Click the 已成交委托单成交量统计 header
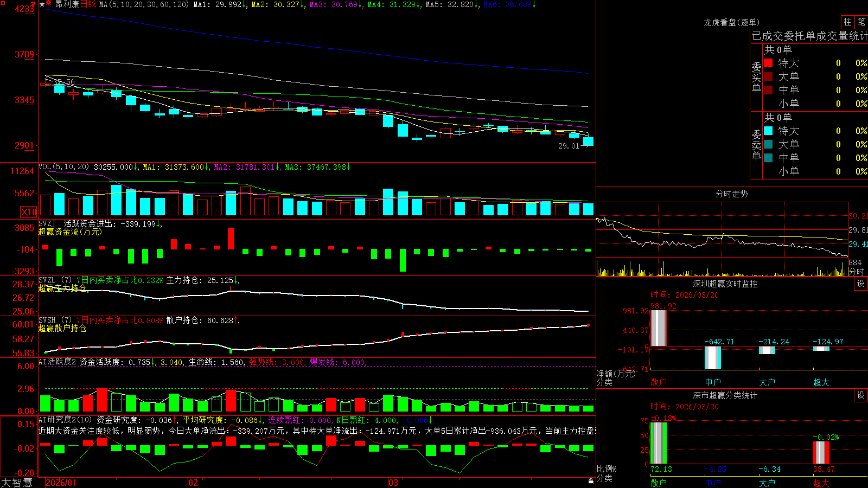The image size is (868, 488). [x=809, y=36]
